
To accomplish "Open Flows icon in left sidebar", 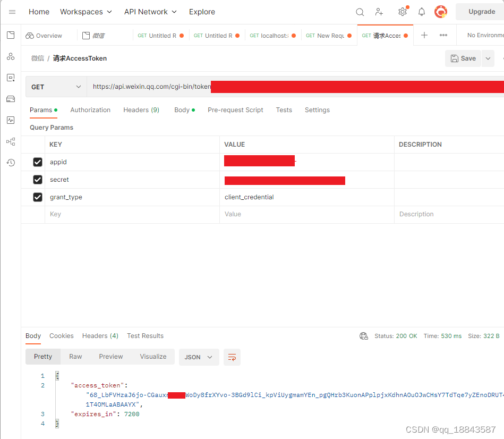I will 11,141.
